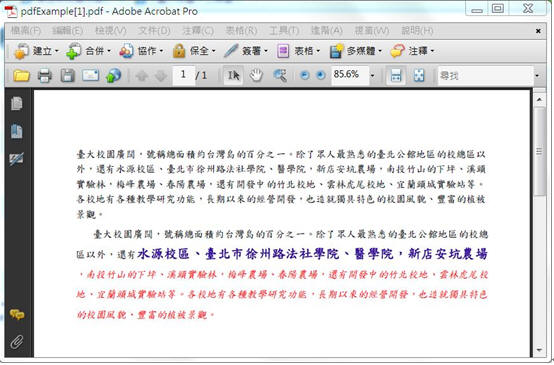
Task: Click the vertical scrollbar thumb
Action: [539, 151]
